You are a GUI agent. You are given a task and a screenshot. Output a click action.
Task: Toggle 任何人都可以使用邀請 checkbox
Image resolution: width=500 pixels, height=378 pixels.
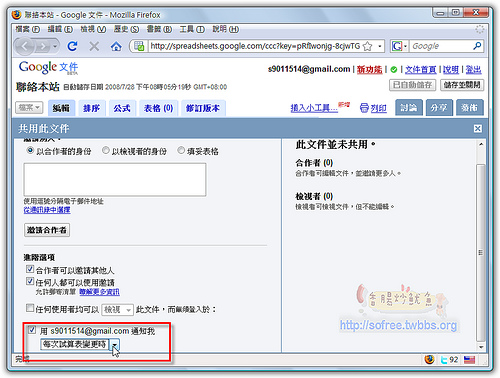coord(30,281)
